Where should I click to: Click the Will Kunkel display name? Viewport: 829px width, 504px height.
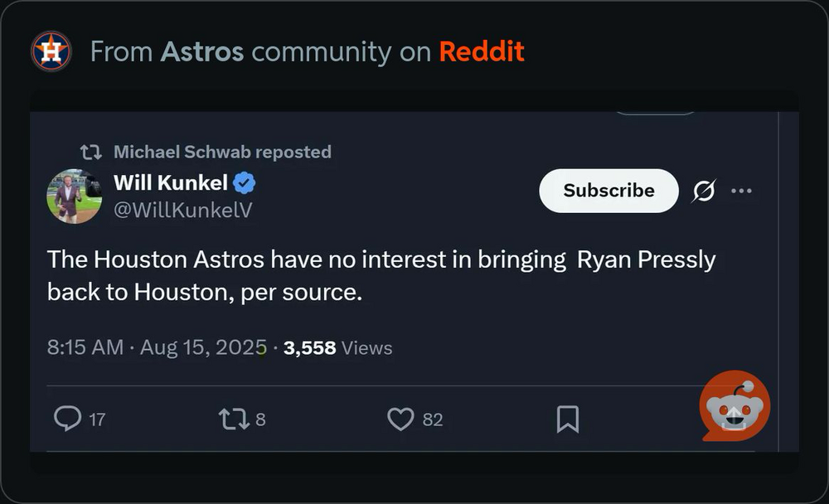(170, 182)
